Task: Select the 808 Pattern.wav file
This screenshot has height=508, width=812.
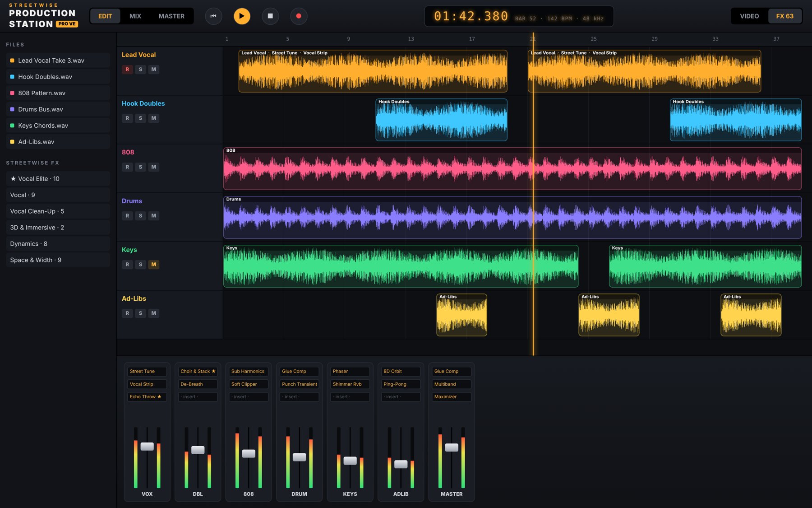Action: coord(58,93)
